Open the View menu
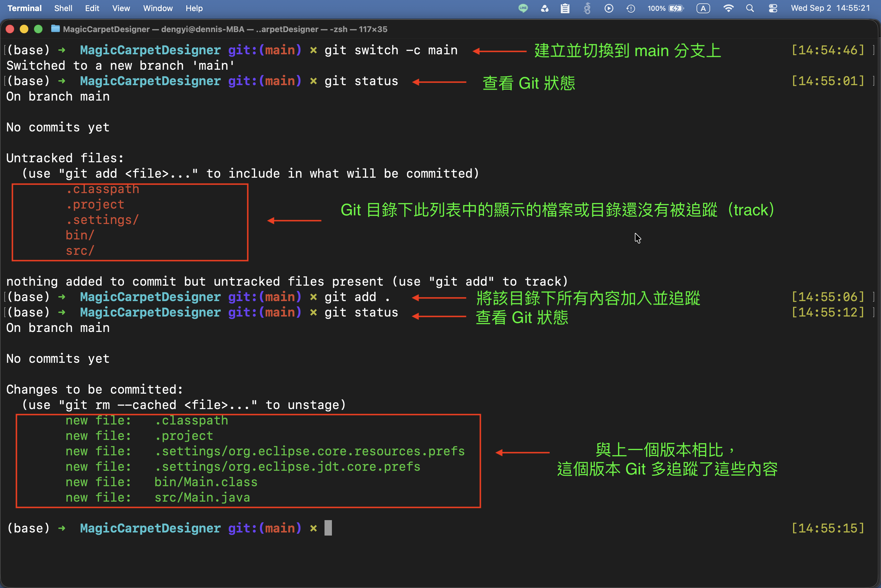 121,8
